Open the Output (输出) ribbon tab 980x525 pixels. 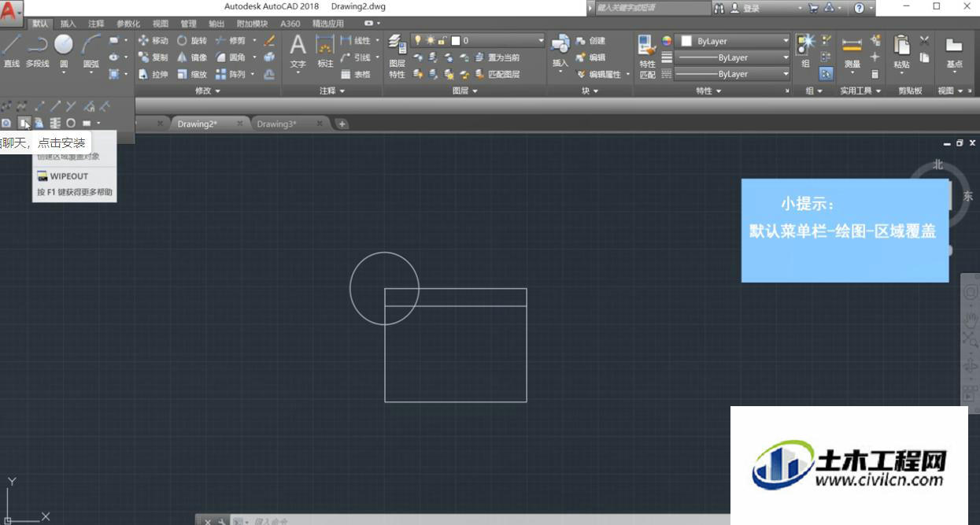pos(217,24)
